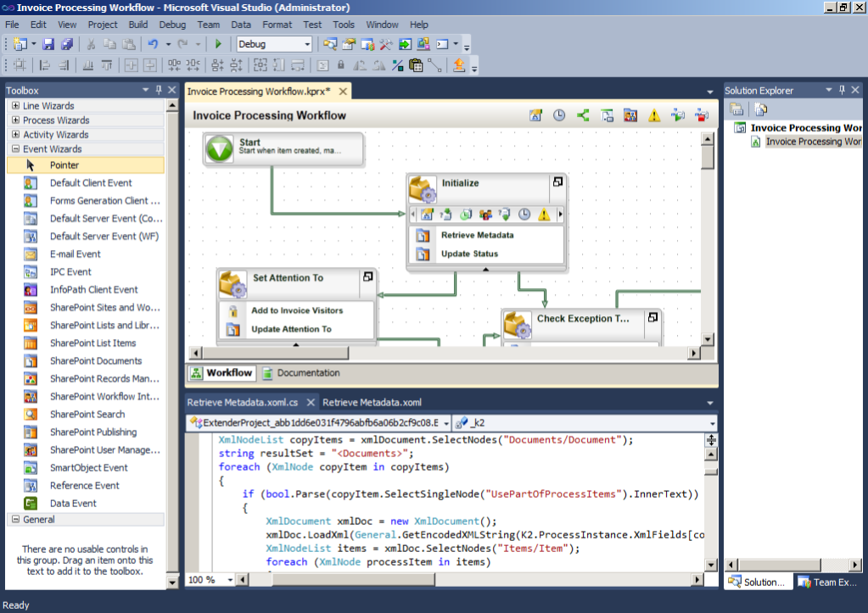Close the Retrieve Metadata.xoml.cs tab
This screenshot has height=613, width=868.
click(x=311, y=402)
